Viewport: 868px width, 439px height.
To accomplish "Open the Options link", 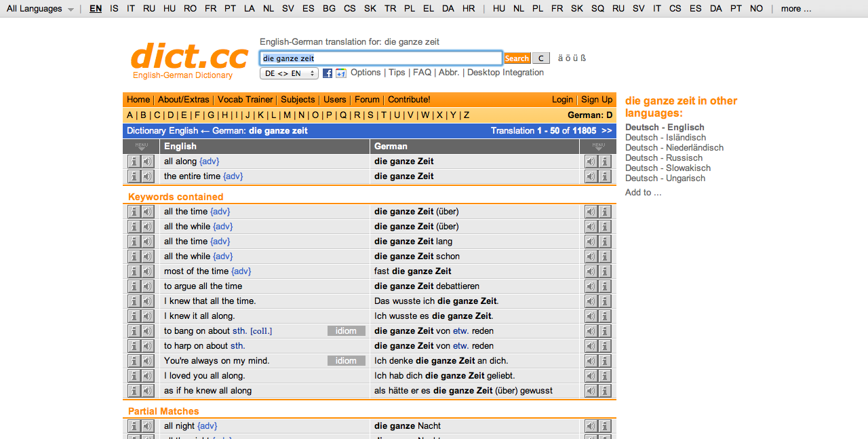I will coord(366,73).
